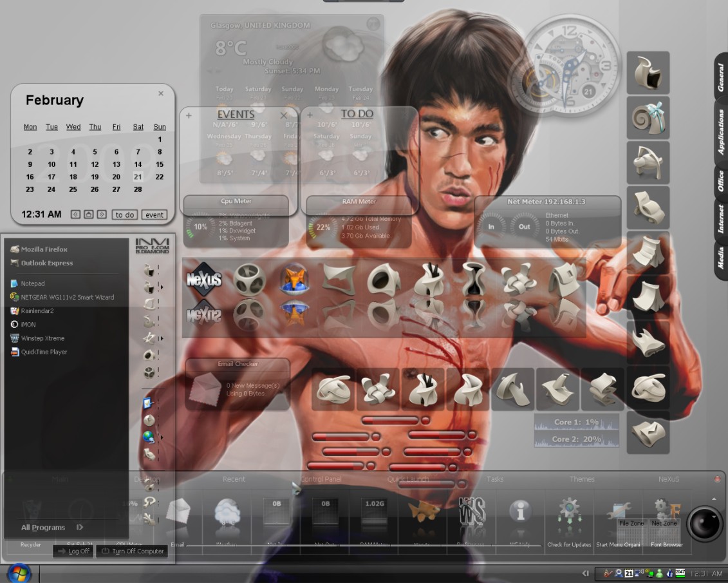Open the Email envelope icon in the bottom dock
The image size is (728, 583).
[178, 513]
